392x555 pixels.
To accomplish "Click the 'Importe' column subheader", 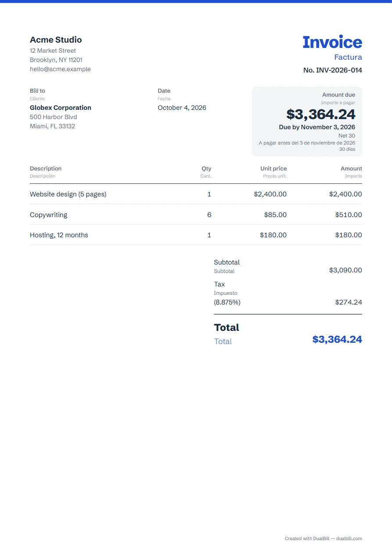I will coord(353,176).
